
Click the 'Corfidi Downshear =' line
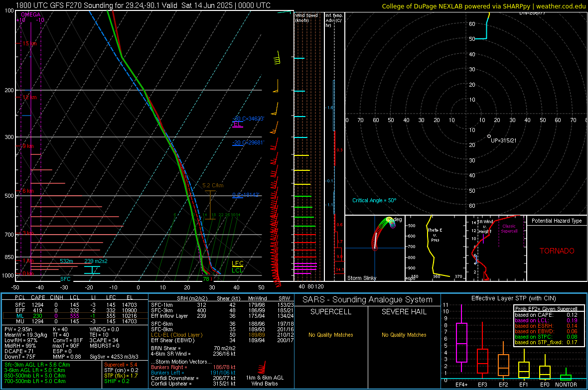point(193,378)
